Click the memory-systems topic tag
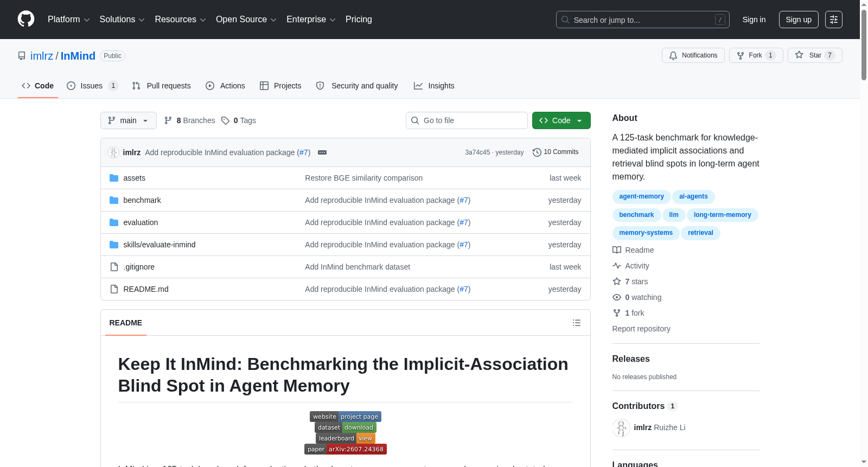The image size is (868, 467). (x=646, y=233)
